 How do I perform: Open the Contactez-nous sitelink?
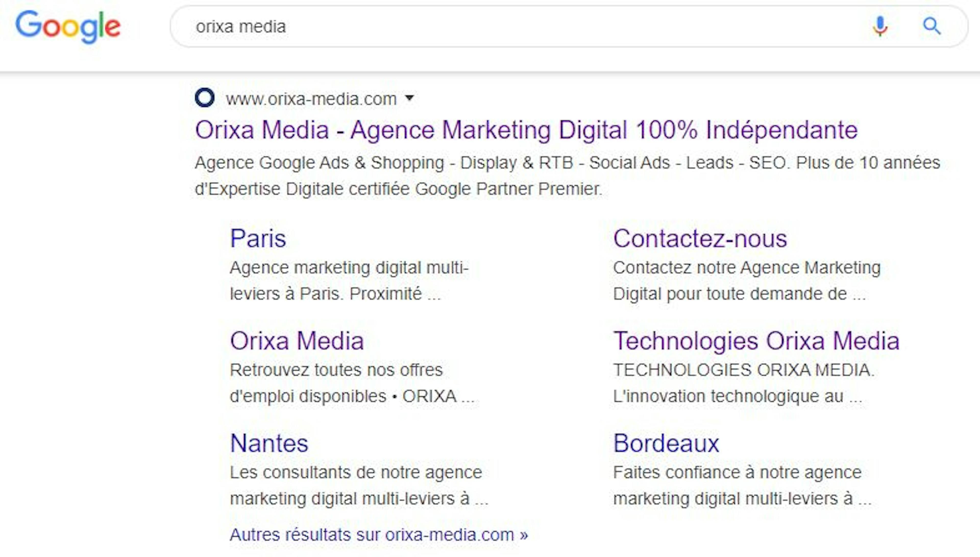coord(700,239)
